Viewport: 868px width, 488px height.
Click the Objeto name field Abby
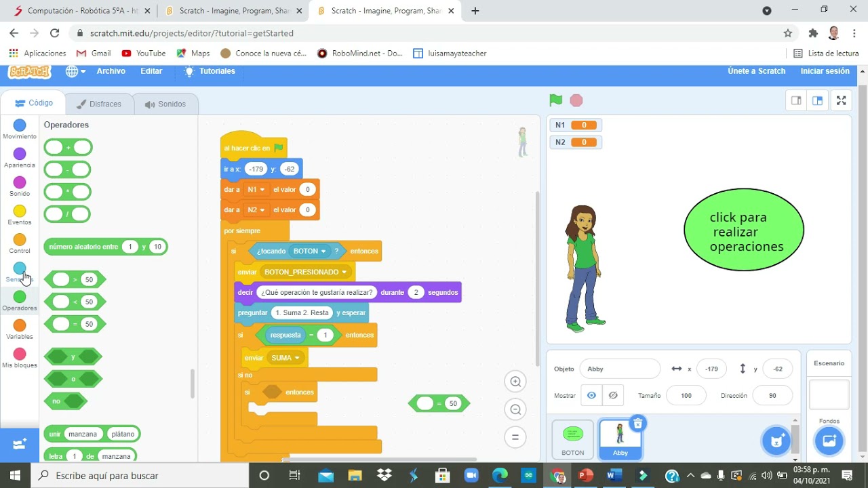coord(620,369)
